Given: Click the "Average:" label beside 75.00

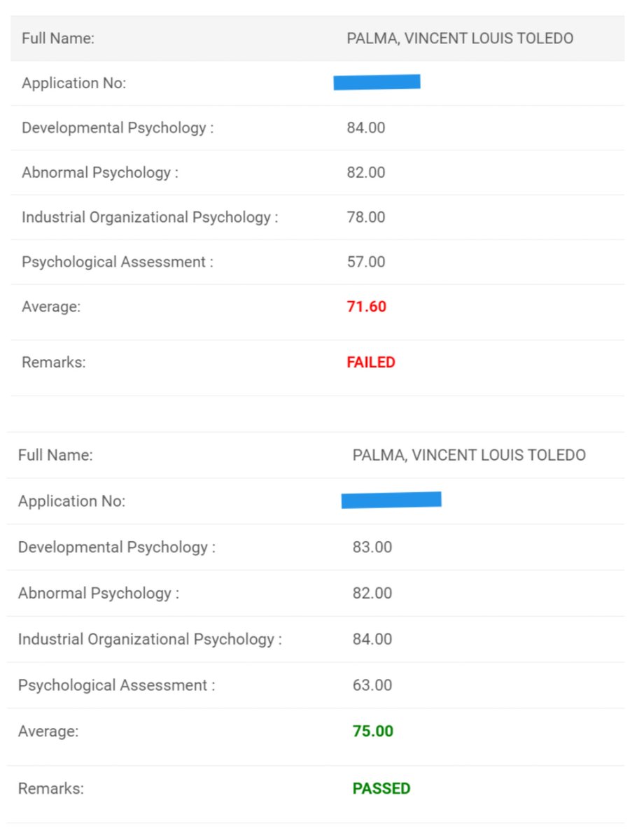Looking at the screenshot, I should 48,731.
